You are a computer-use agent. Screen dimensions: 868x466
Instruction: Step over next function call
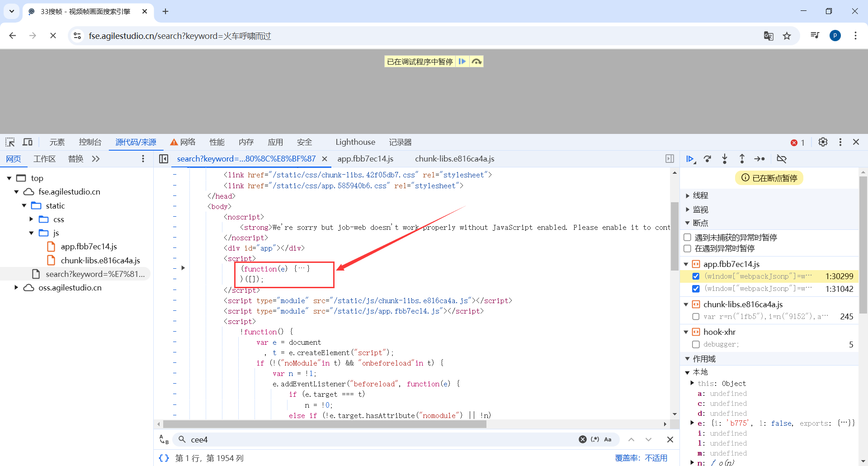tap(708, 159)
